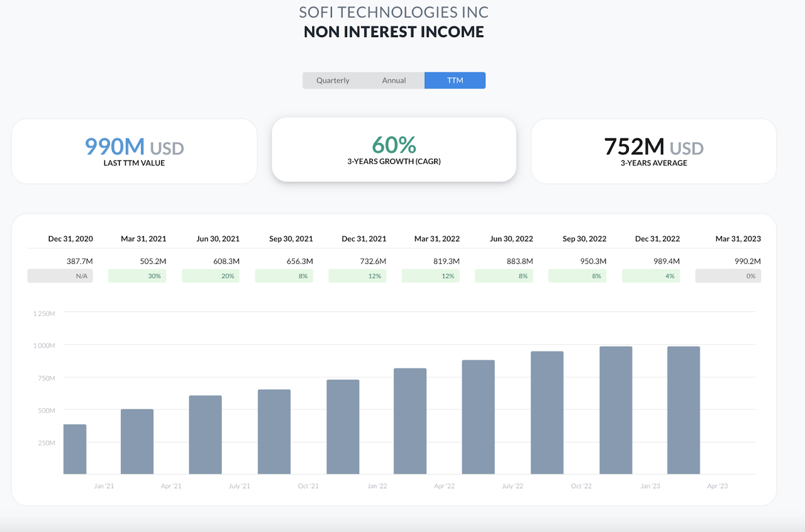Viewport: 805px width, 532px height.
Task: Click the 60% 3-Years Growth card
Action: coord(394,150)
